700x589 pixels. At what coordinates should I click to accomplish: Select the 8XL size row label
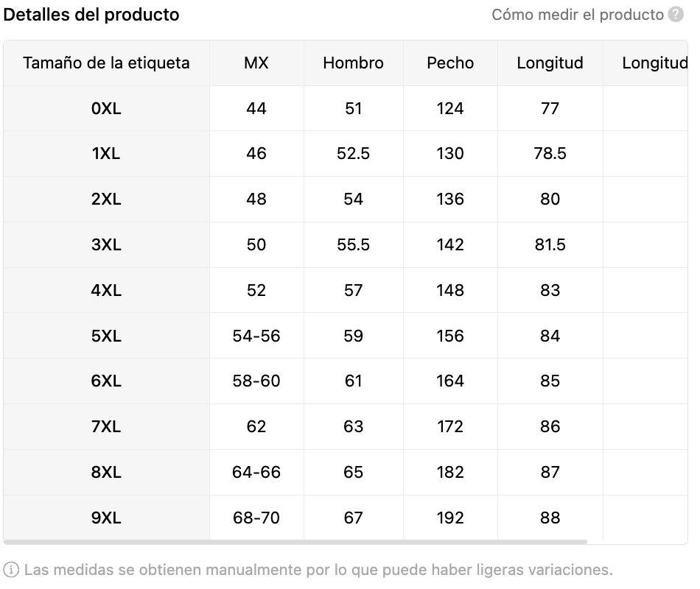[106, 473]
